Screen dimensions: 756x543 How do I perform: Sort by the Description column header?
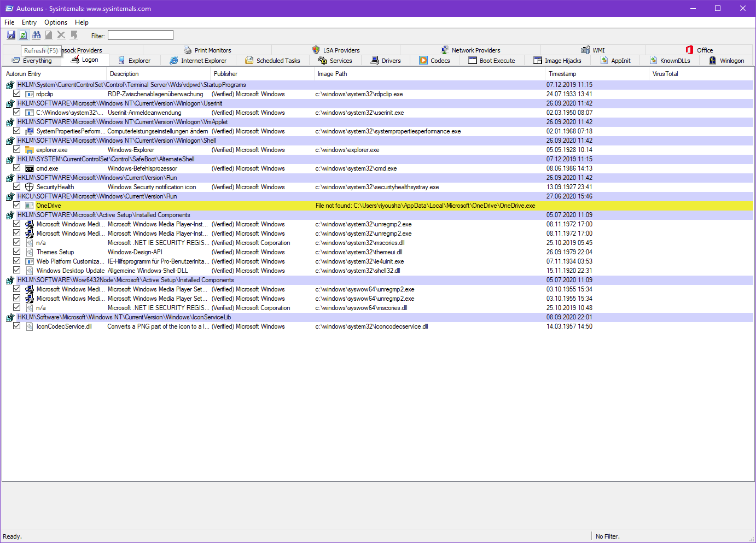(x=158, y=74)
